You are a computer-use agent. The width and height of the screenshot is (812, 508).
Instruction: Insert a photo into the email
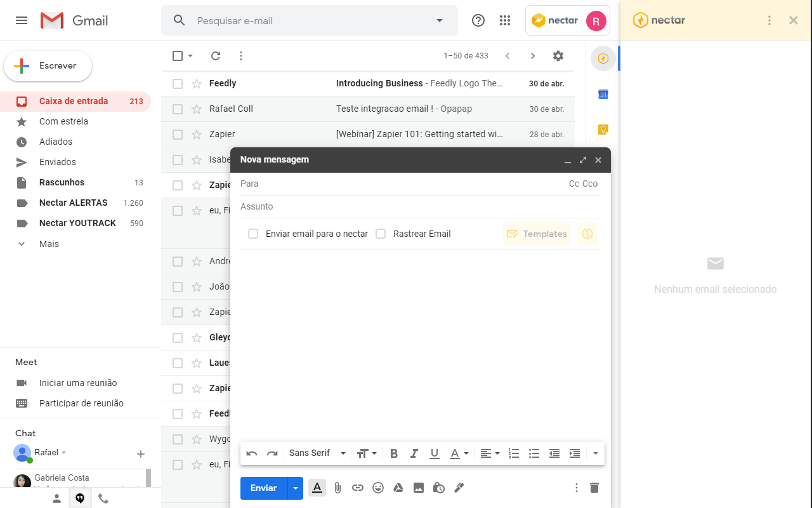pyautogui.click(x=419, y=488)
